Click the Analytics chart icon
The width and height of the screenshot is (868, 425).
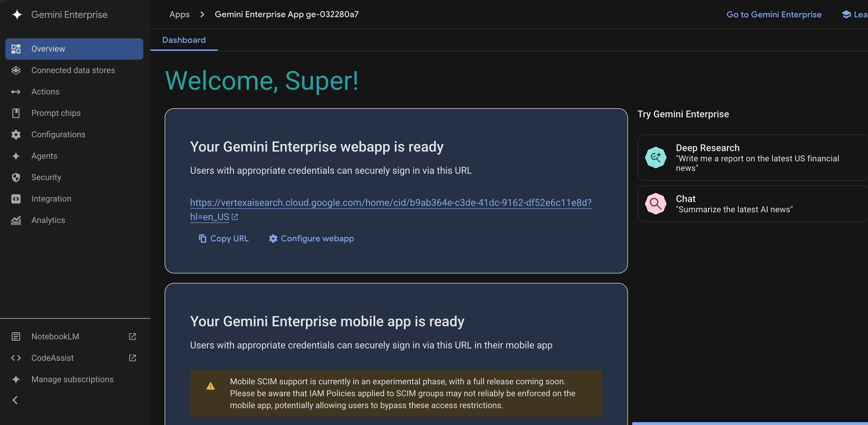point(16,220)
